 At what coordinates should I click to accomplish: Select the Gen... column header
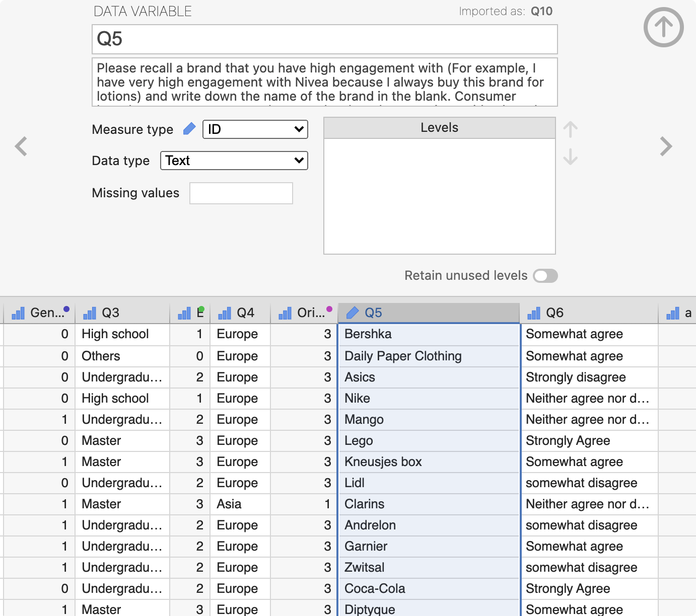tap(39, 313)
